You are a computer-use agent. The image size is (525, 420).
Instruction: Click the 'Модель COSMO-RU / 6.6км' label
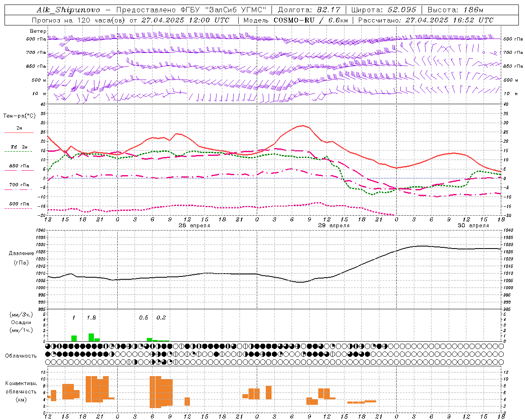pos(295,20)
